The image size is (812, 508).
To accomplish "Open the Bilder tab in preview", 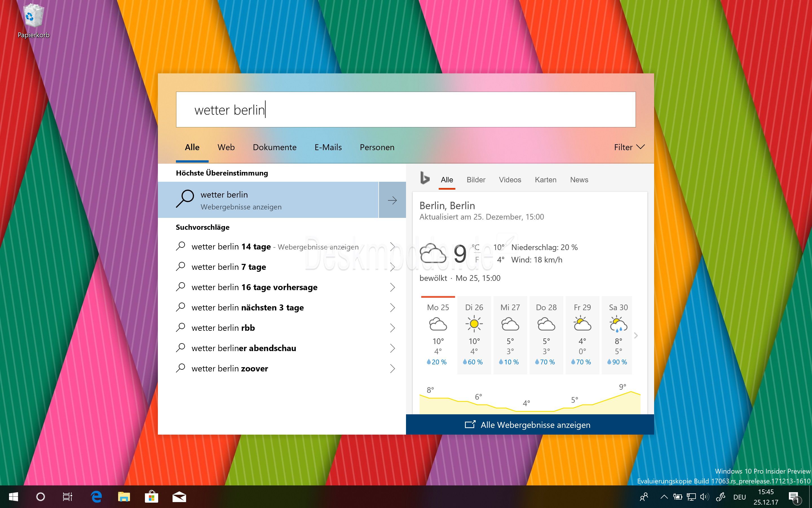I will (476, 180).
